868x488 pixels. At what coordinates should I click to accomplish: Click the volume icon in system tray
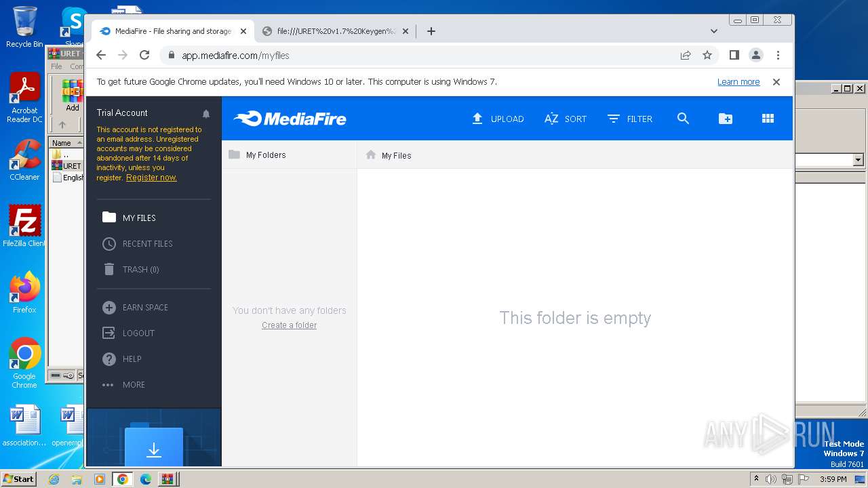point(771,479)
